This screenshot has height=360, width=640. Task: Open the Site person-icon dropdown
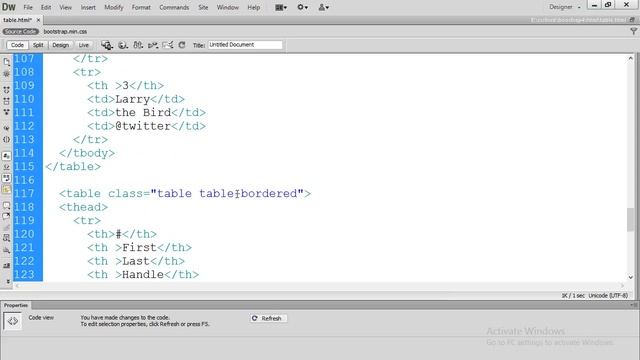point(324,7)
